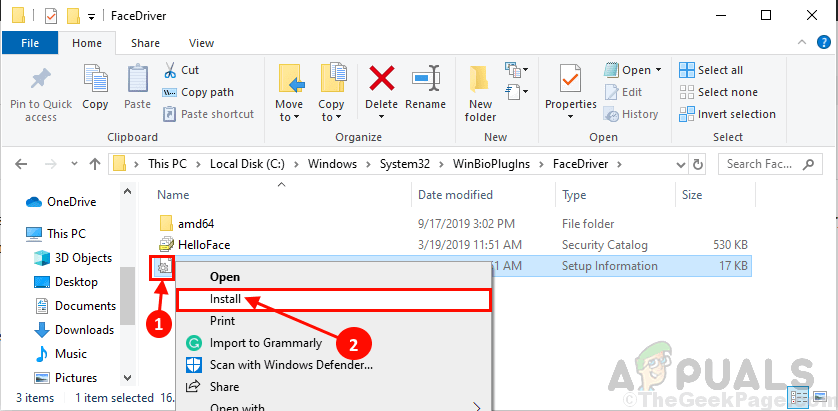
Task: Click the Open ribbon button
Action: coord(627,70)
